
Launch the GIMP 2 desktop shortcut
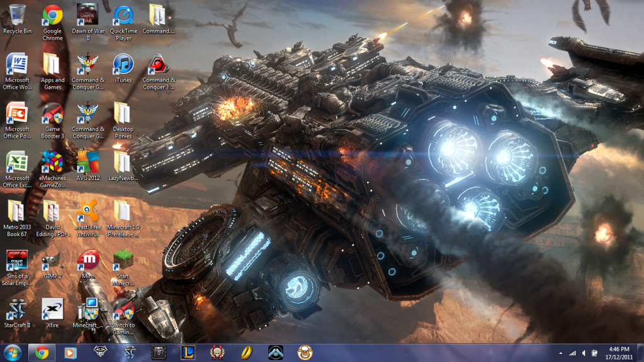click(53, 264)
